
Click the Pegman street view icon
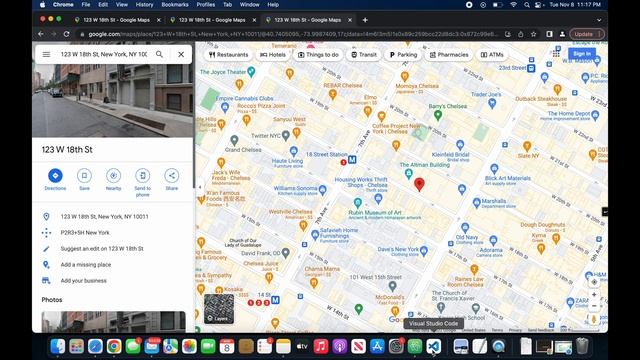[594, 319]
